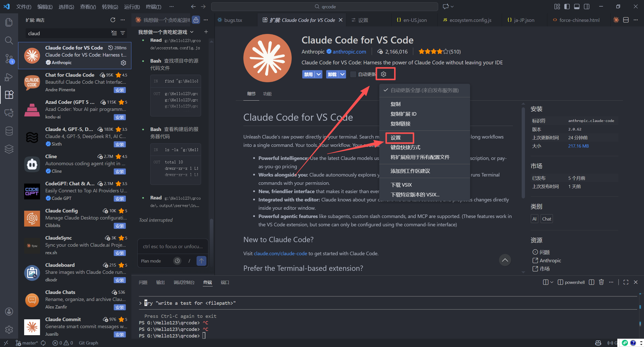Toggle the 自动更新 checkbox beside 卸载
The width and height of the screenshot is (644, 347).
click(353, 74)
